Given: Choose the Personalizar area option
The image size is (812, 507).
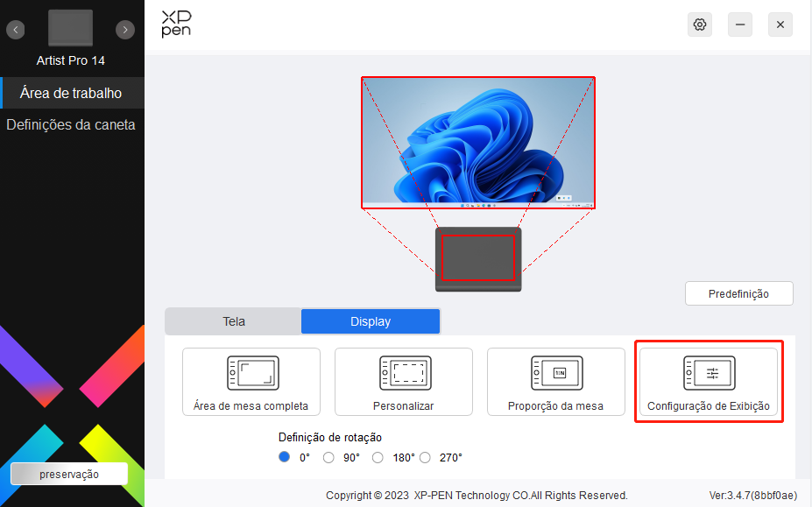Looking at the screenshot, I should tap(404, 382).
